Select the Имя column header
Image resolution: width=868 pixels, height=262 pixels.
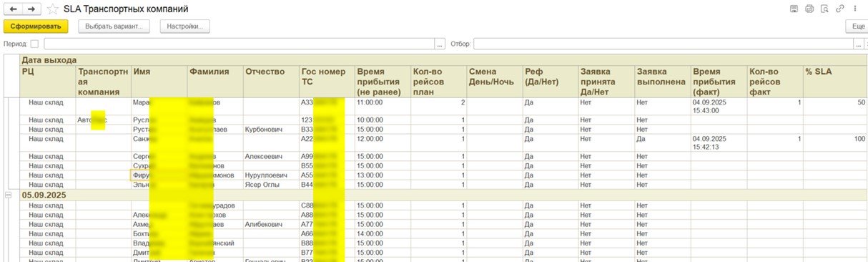click(159, 82)
